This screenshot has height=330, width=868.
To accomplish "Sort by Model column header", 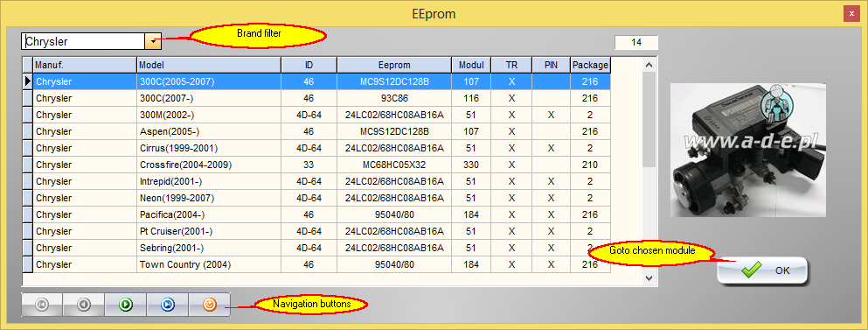I will point(209,65).
